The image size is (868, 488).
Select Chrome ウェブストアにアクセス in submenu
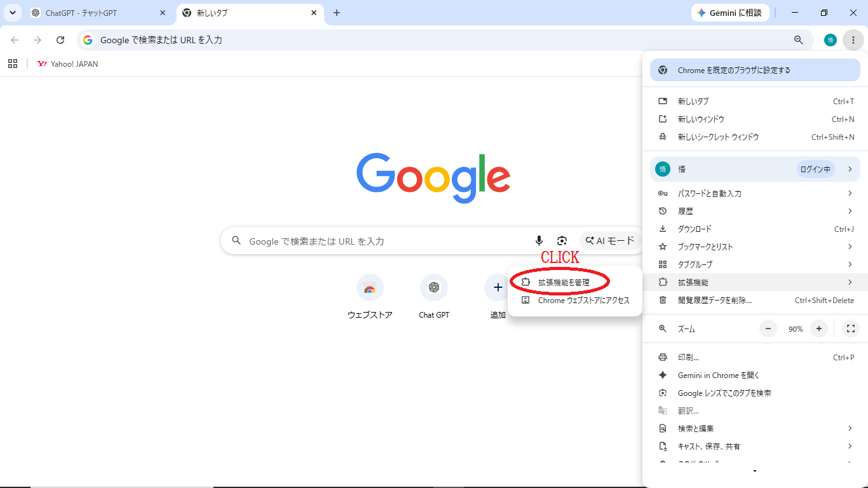575,300
